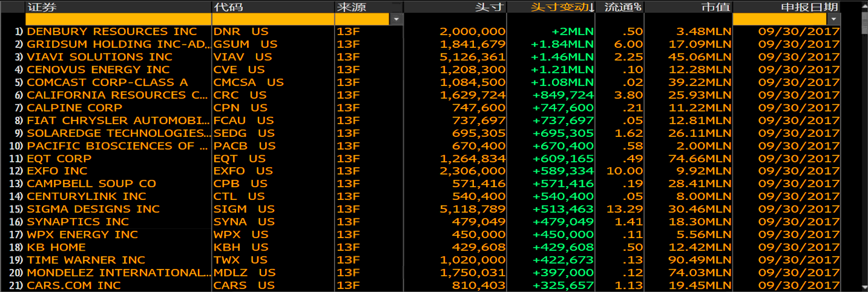This screenshot has height=292, width=868.
Task: Click market value 74.66MLN
Action: pos(700,159)
